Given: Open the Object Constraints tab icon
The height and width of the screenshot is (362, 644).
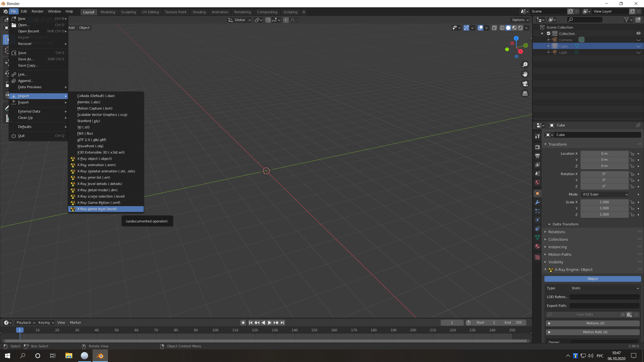Looking at the screenshot, I should (x=538, y=229).
